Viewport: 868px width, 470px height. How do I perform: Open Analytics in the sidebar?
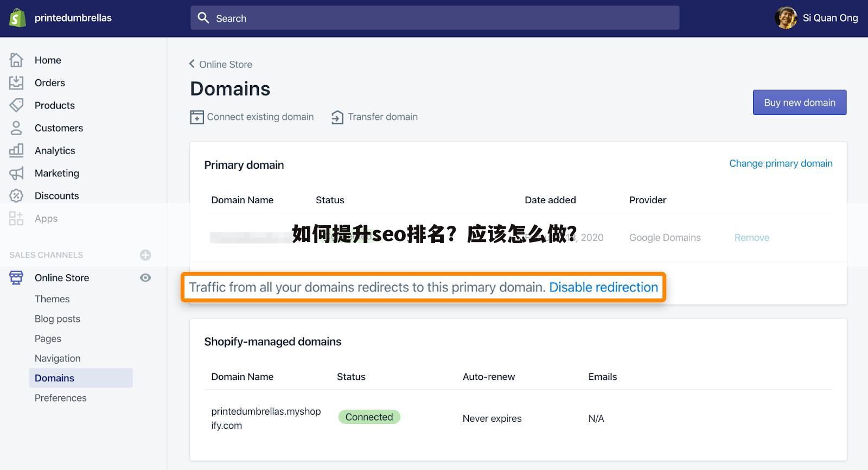55,151
